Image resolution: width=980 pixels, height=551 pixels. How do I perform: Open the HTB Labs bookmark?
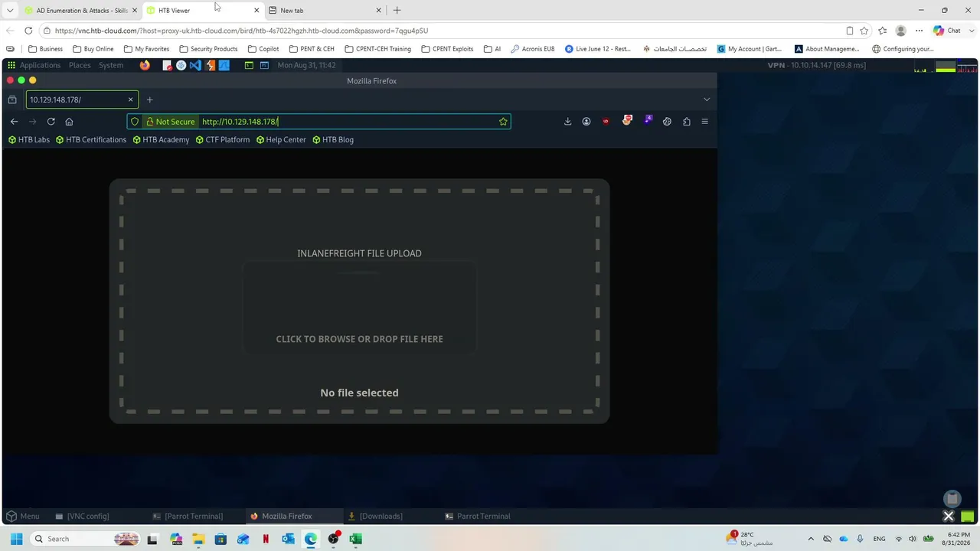(x=29, y=140)
